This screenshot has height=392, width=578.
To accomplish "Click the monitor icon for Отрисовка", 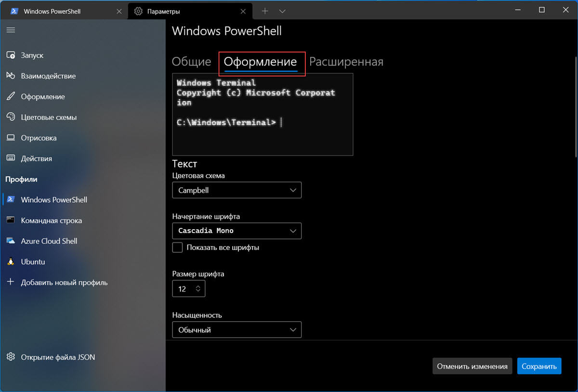I will pyautogui.click(x=11, y=138).
